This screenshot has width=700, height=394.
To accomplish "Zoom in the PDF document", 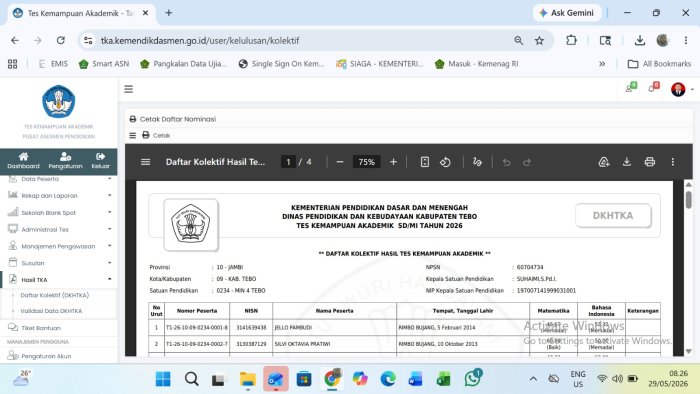I will tap(393, 162).
